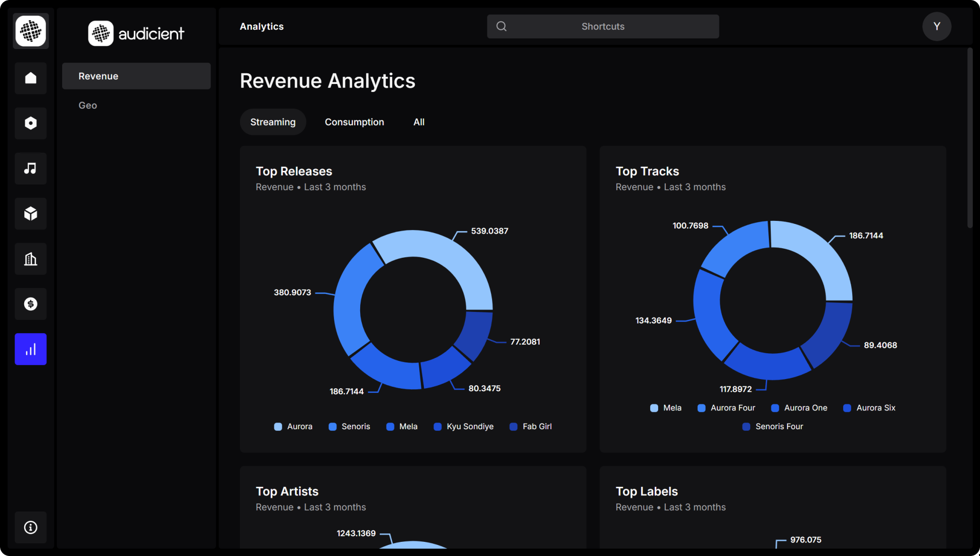Open the bar chart Analytics icon
Screen dimensions: 980x556
click(30, 349)
